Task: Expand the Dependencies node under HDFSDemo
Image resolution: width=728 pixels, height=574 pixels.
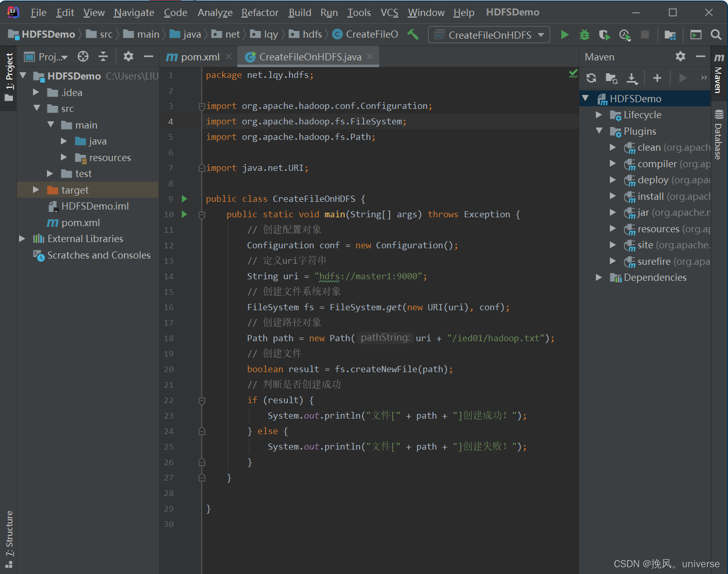Action: point(599,277)
